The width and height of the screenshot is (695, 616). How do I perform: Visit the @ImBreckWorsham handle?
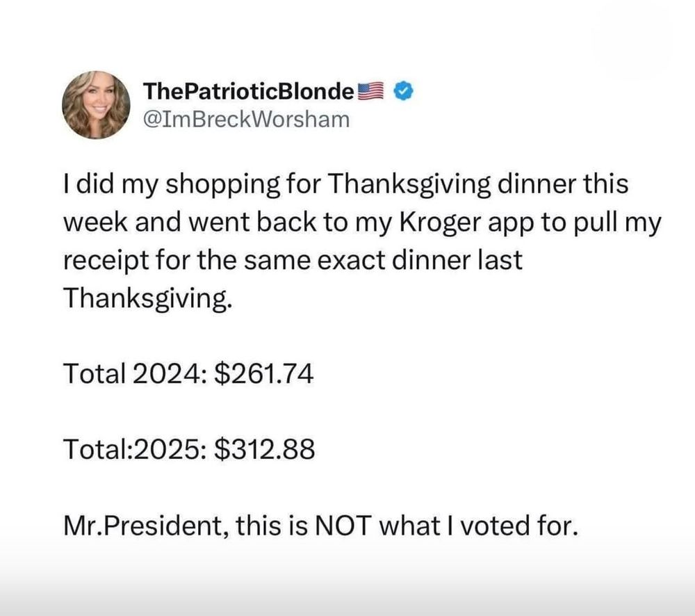(247, 120)
